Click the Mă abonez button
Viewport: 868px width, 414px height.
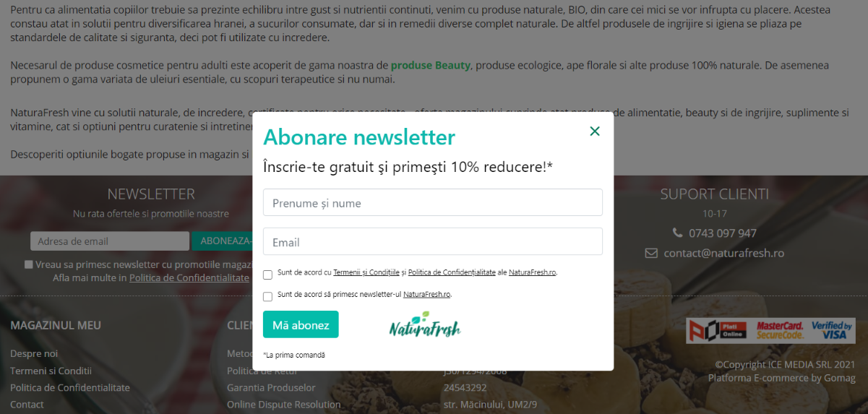click(301, 324)
